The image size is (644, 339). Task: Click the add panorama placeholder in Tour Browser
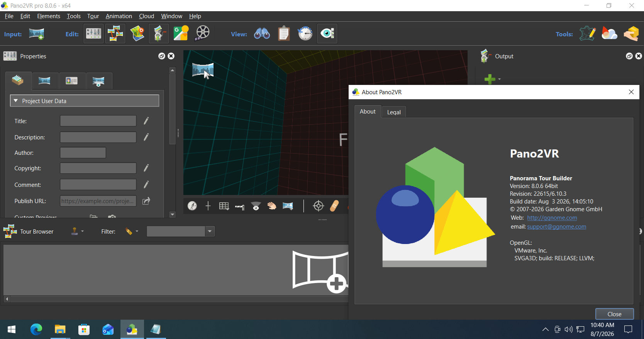[x=320, y=272]
